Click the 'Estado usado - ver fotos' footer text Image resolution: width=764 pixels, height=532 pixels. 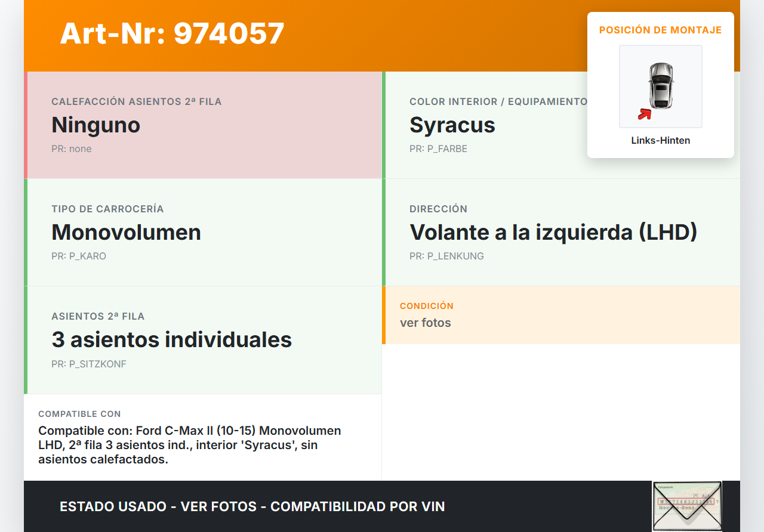(252, 506)
